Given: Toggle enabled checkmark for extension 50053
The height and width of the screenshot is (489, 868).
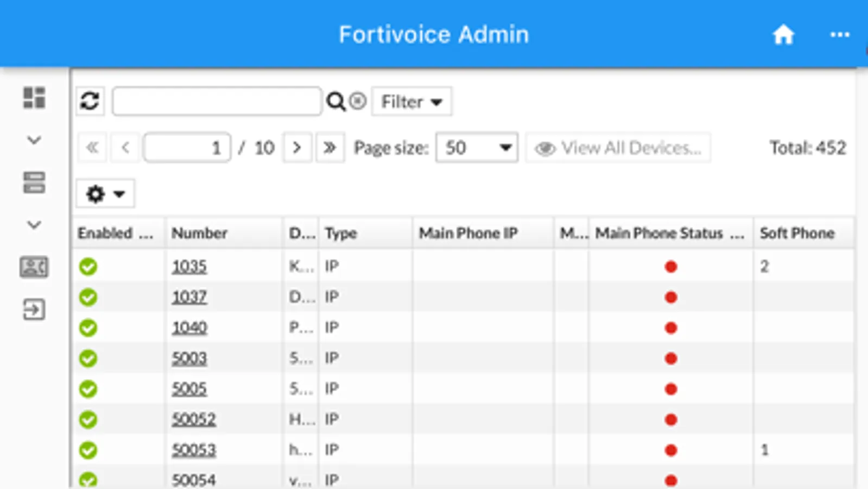Looking at the screenshot, I should pyautogui.click(x=88, y=450).
